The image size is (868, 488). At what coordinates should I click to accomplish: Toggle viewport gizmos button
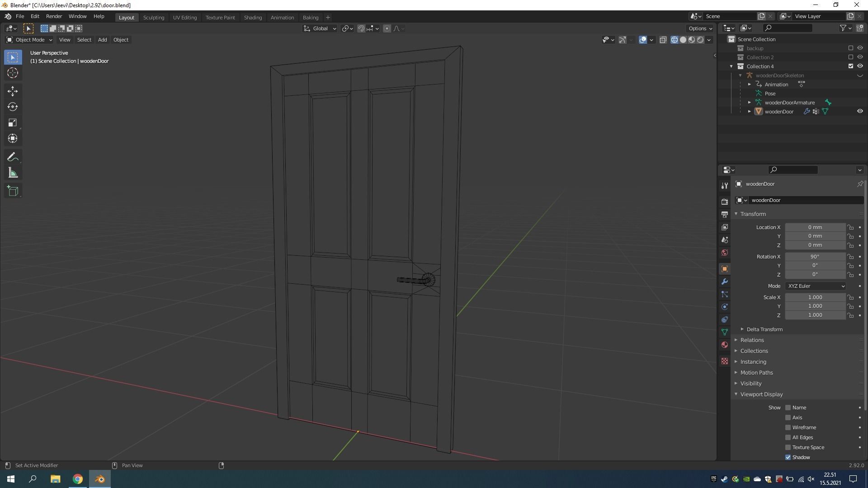[x=623, y=40]
